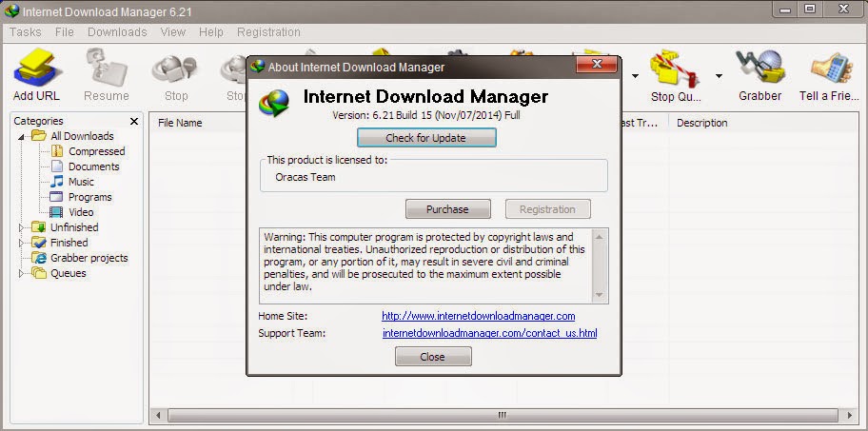Select the Video category icon
868x431 pixels.
point(56,212)
